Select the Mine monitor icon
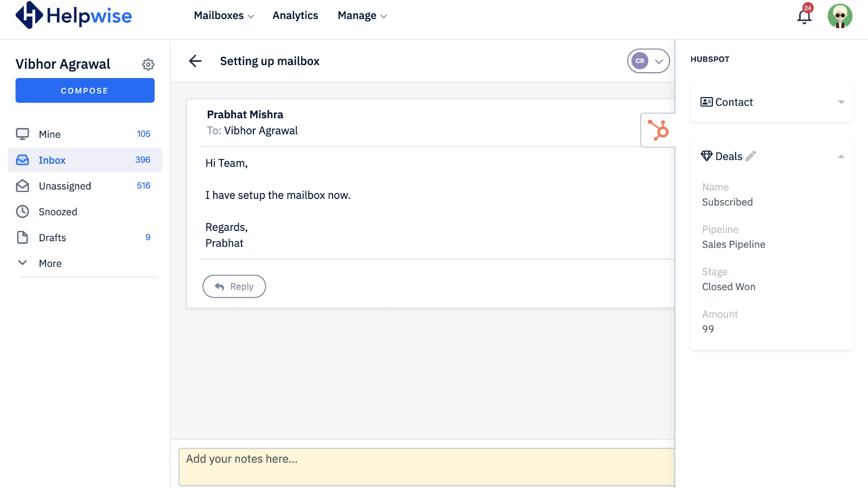This screenshot has height=488, width=868. (22, 133)
